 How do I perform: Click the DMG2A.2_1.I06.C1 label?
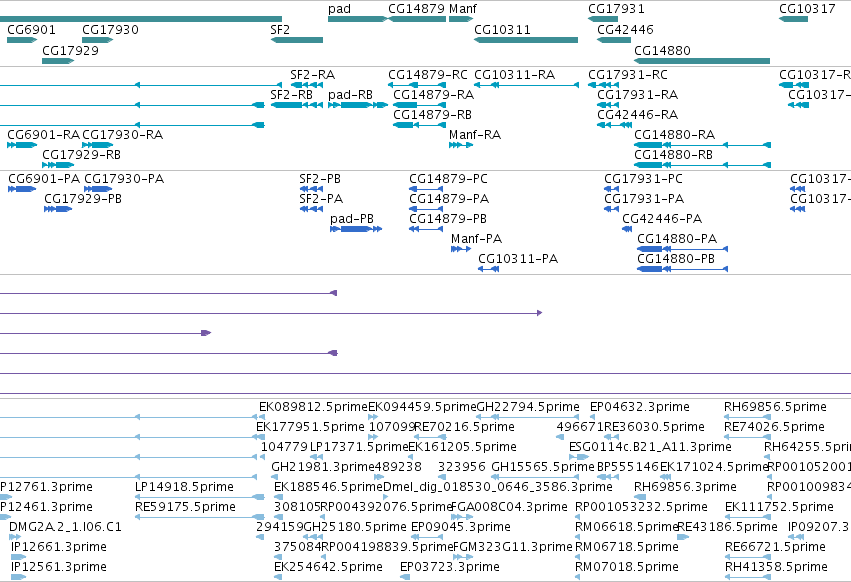click(x=65, y=527)
